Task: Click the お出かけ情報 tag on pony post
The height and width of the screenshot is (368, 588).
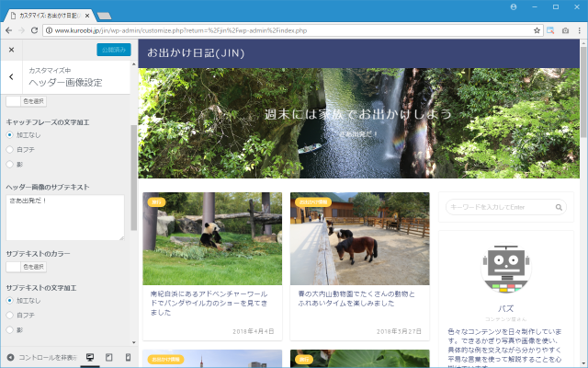Action: [313, 202]
